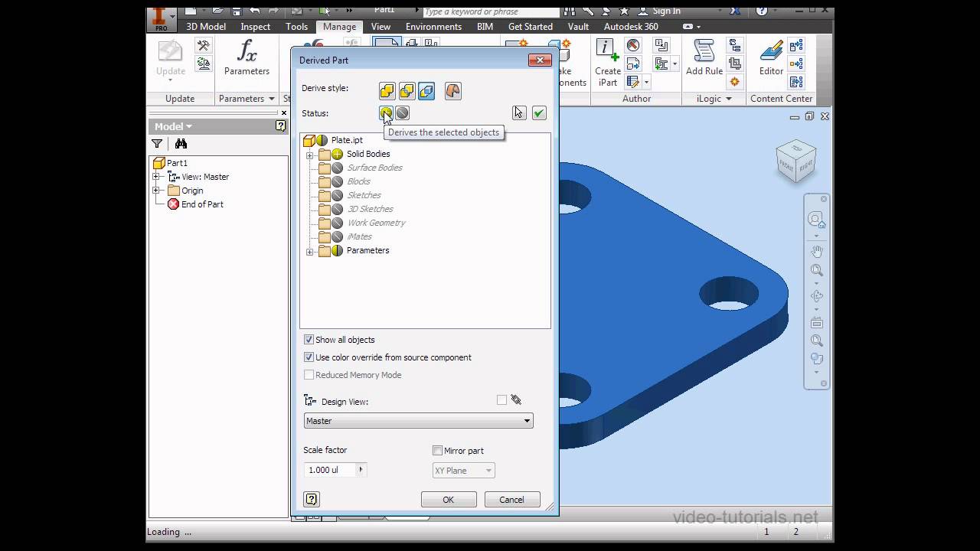Click the Zoom Selected magnifier icon in navigation bar
This screenshot has height=551, width=980.
pos(817,341)
